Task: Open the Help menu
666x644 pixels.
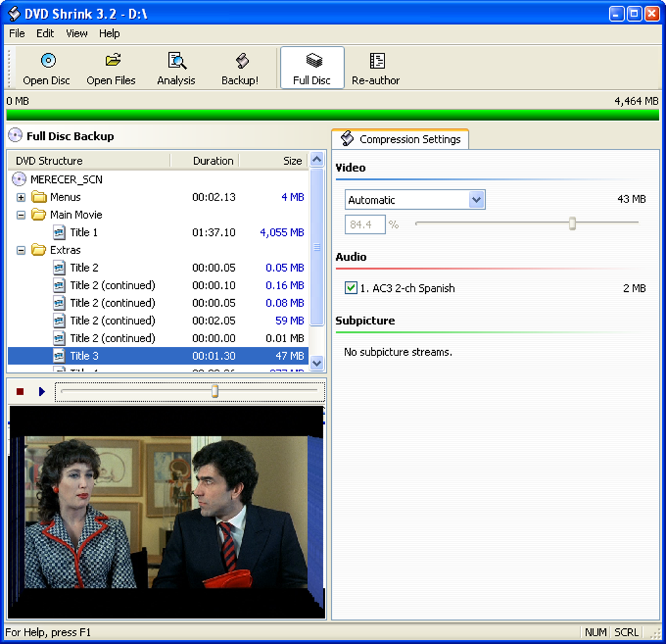Action: 110,33
